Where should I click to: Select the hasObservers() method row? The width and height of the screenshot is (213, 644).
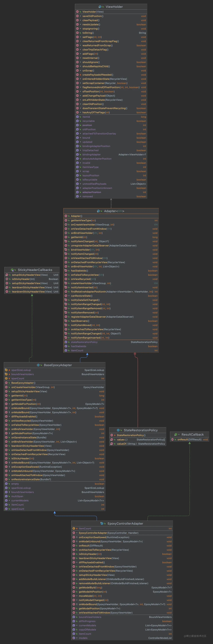[111, 321]
